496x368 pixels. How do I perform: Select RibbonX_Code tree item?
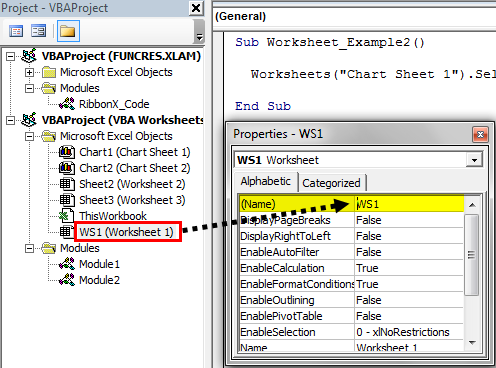114,104
